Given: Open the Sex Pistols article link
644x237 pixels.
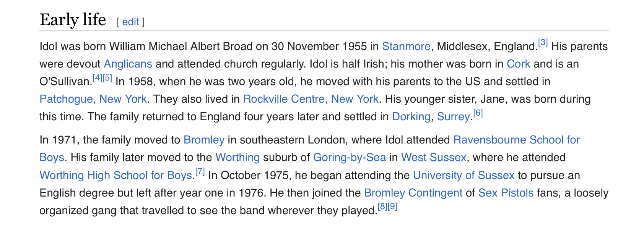Looking at the screenshot, I should (x=506, y=193).
